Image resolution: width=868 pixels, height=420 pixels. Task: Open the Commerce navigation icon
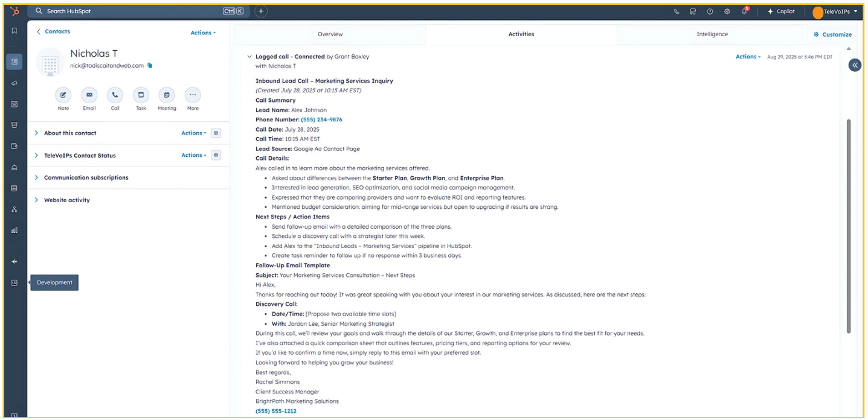click(x=14, y=146)
